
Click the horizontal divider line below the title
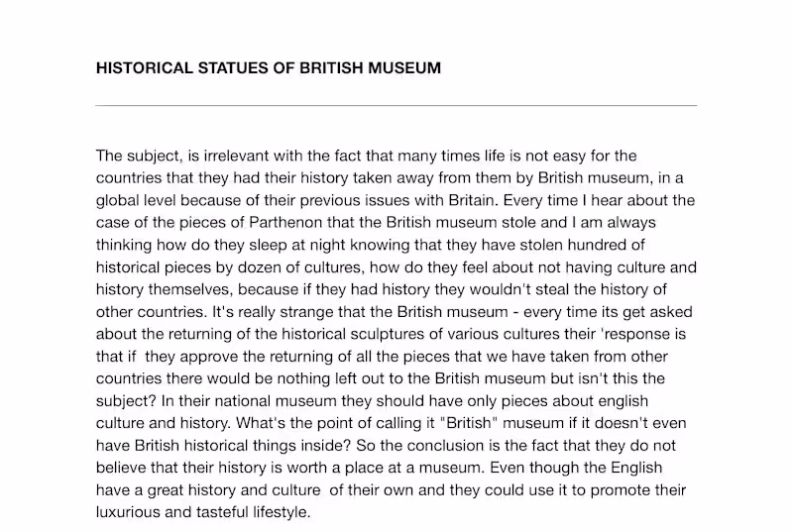pyautogui.click(x=396, y=105)
